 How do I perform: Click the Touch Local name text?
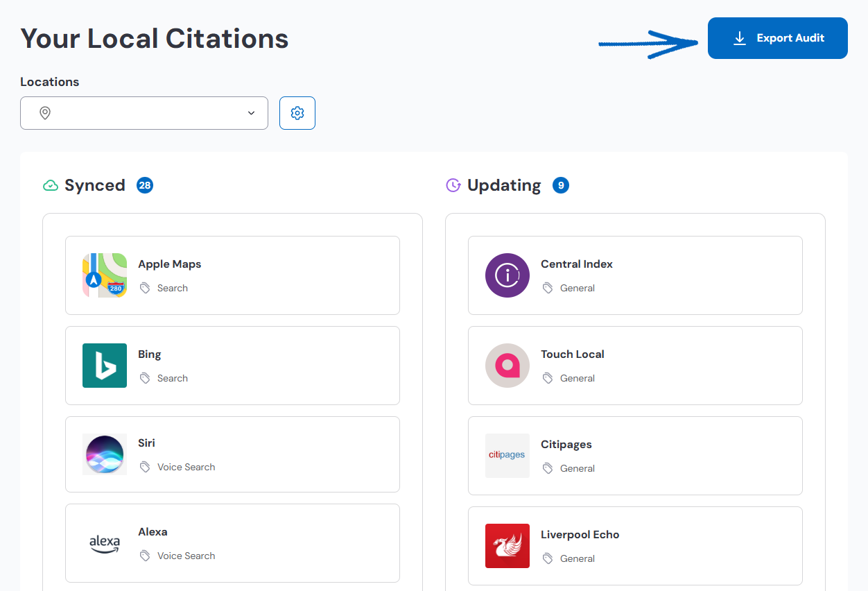click(x=573, y=354)
